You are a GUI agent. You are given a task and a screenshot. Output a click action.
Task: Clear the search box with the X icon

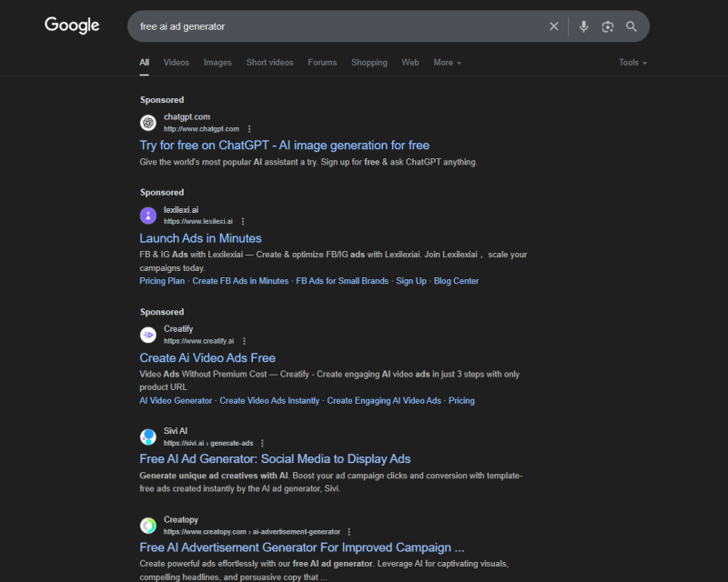click(x=553, y=26)
